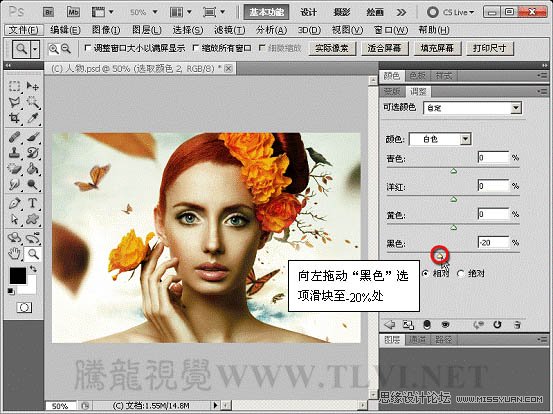Select the Eyedropper tool
The width and height of the screenshot is (553, 414).
32,118
